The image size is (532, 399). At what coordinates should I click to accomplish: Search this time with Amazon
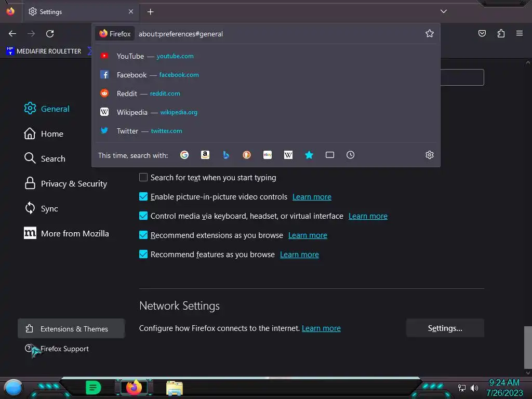point(205,155)
